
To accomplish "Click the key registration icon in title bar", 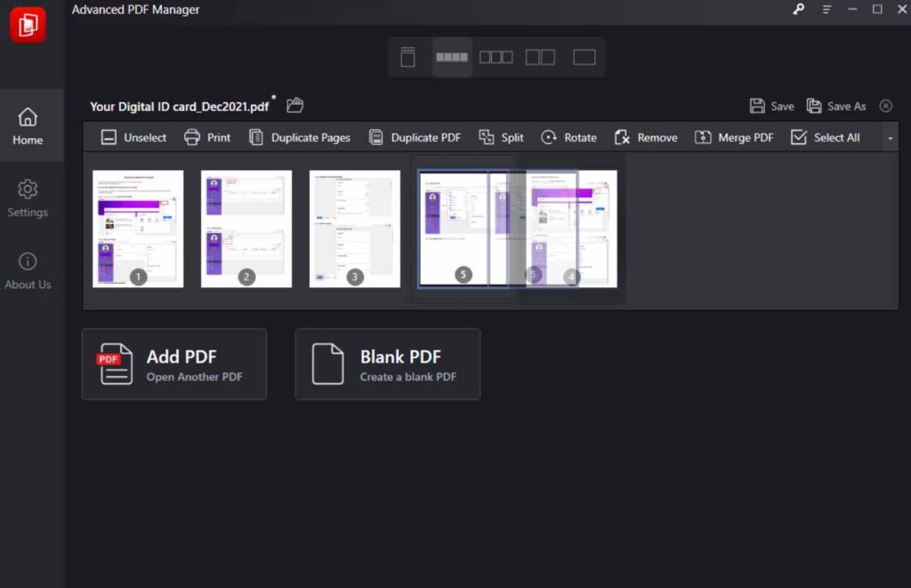I will point(799,9).
